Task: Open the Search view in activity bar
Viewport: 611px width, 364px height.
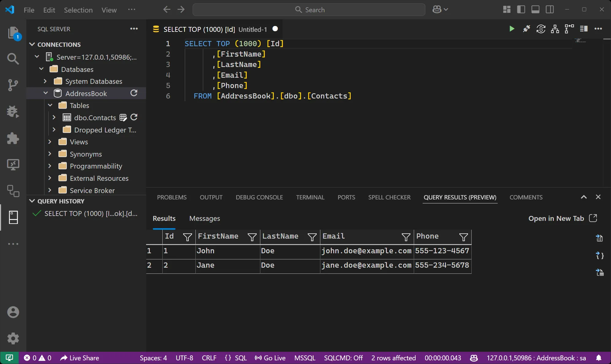Action: pyautogui.click(x=13, y=59)
